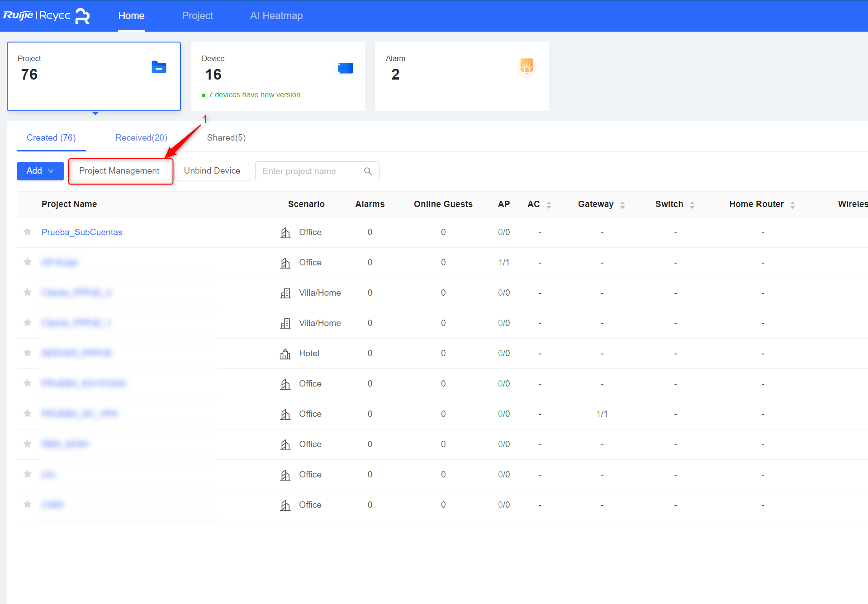Toggle favorite star on the AP 1/1 row

point(28,262)
